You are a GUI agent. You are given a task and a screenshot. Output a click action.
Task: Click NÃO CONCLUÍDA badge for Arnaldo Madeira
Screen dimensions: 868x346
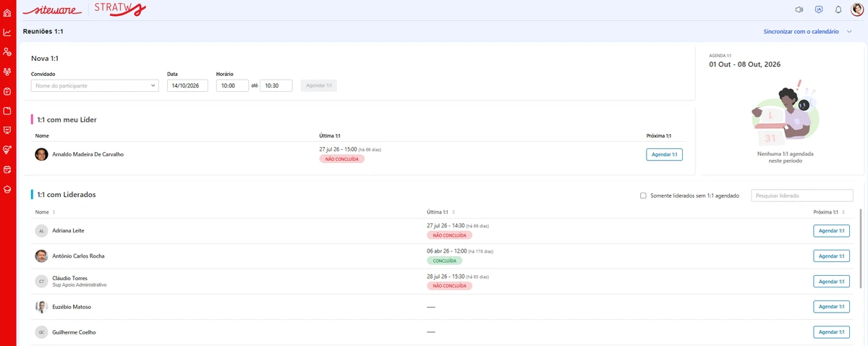click(341, 159)
